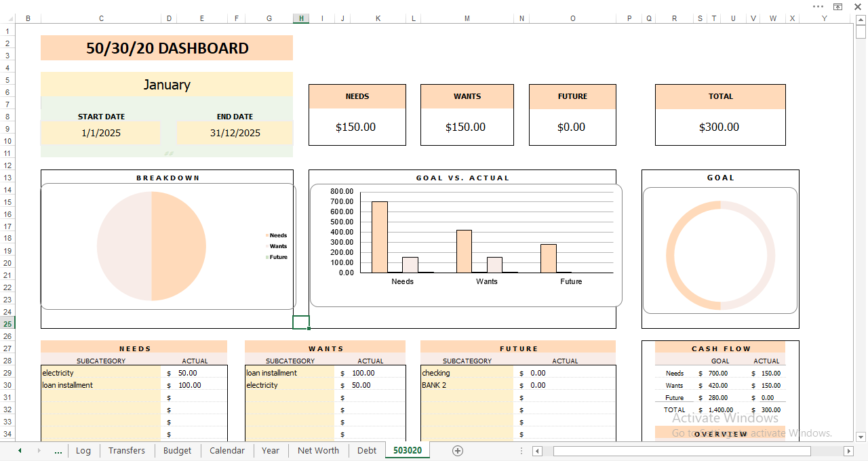Open the ellipsis menu in the title bar
Screen dimensions: 868x461
click(818, 6)
